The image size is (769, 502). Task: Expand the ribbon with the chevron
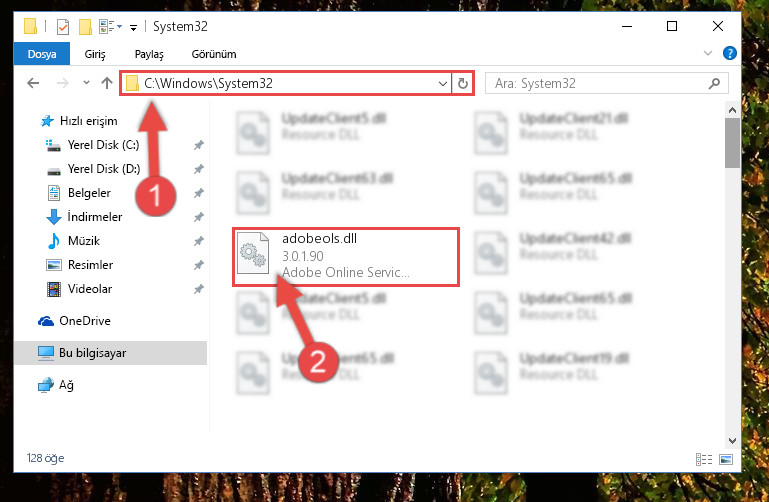pos(708,53)
